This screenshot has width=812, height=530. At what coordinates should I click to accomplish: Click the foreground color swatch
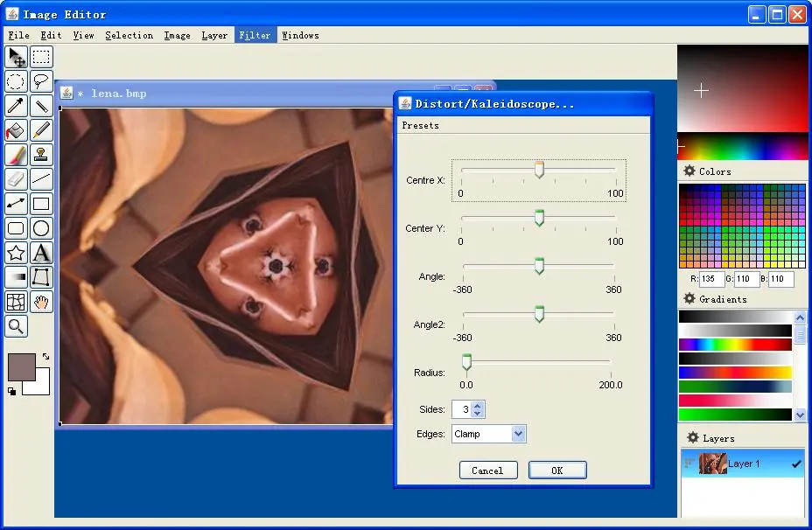pyautogui.click(x=22, y=367)
